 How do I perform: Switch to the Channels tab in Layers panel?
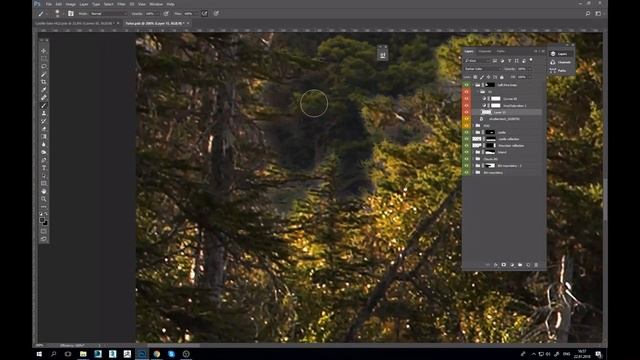pos(485,51)
